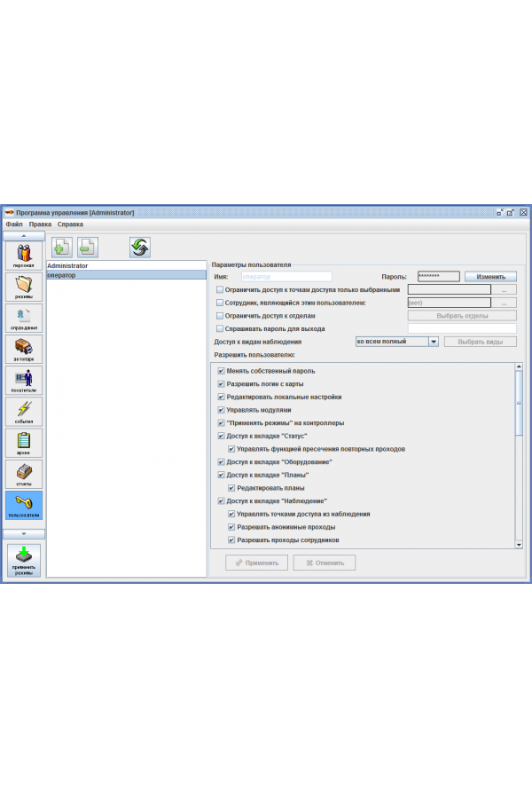
Task: Open the Файл menu
Action: (x=13, y=225)
